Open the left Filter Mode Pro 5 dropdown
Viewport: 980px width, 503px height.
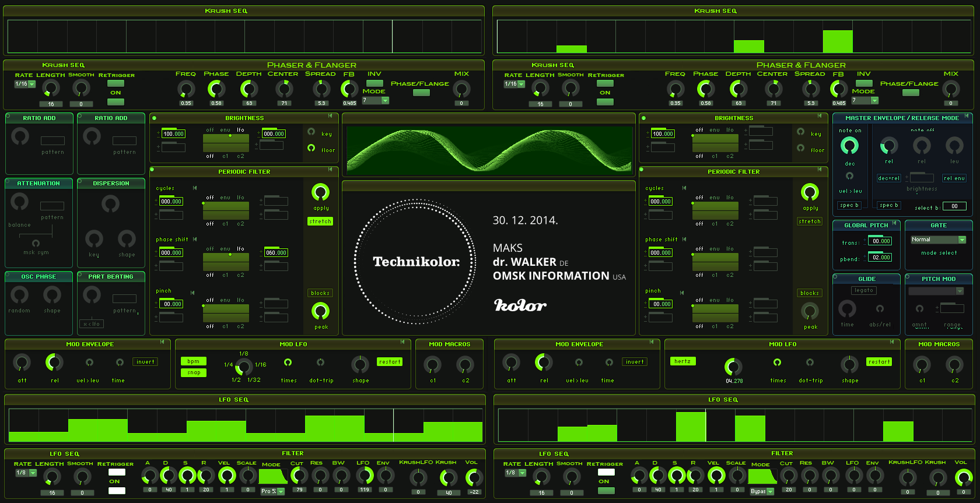point(272,491)
